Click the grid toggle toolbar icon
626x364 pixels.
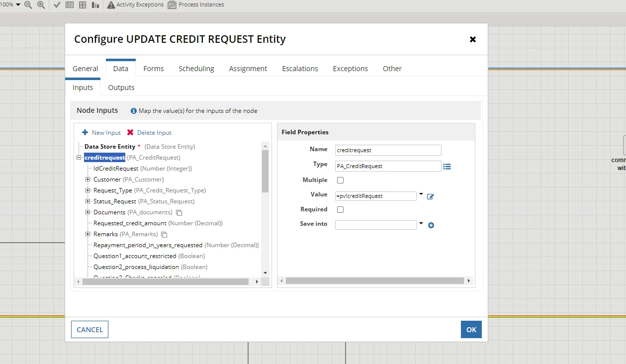coord(83,4)
